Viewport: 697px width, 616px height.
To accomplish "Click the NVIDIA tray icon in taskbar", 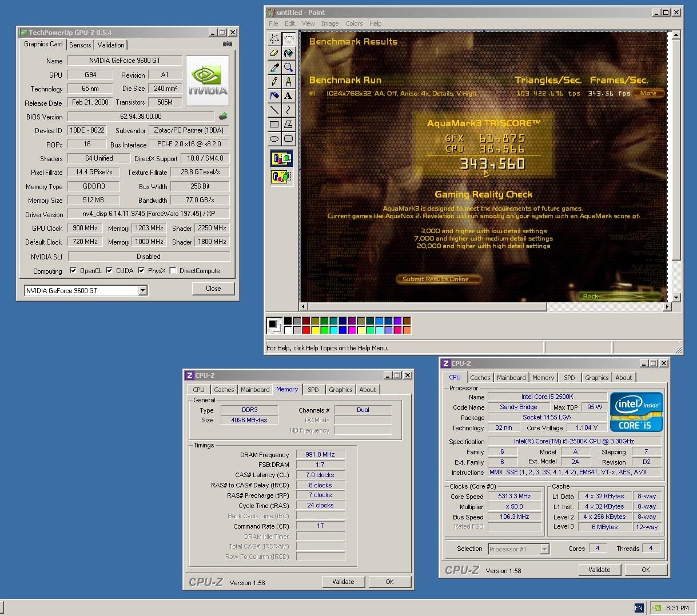I will [658, 608].
